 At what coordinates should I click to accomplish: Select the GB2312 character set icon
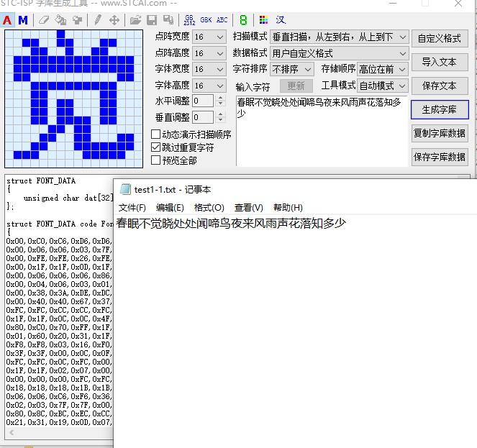(x=189, y=20)
